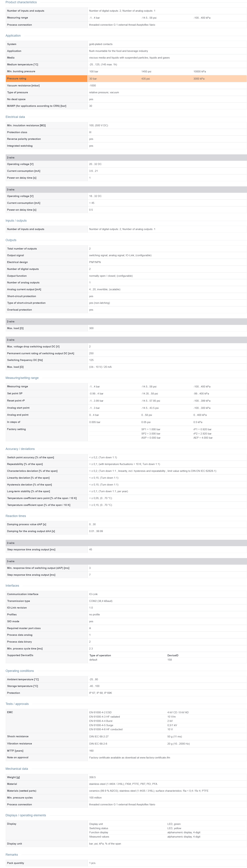Click EN 61000-4-2 ESD entry
The width and height of the screenshot is (247, 868).
click(100, 712)
